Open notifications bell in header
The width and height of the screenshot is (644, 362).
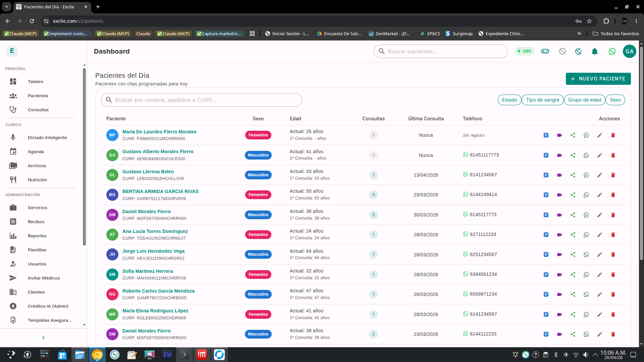[595, 51]
